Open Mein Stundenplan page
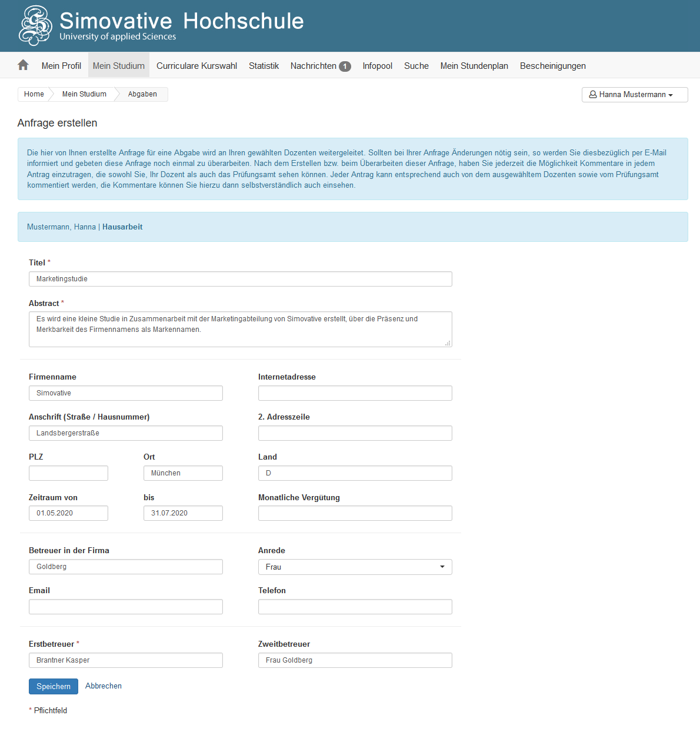This screenshot has width=700, height=745. pyautogui.click(x=474, y=65)
